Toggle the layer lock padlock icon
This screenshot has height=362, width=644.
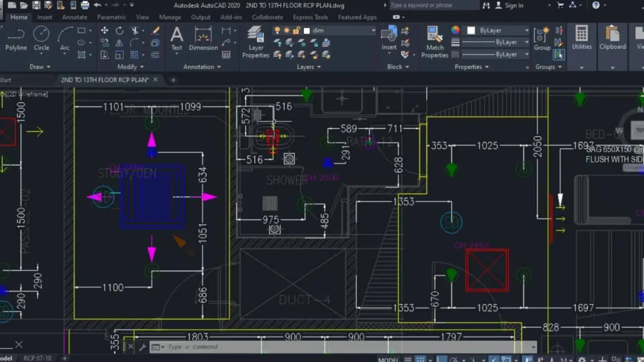tap(296, 30)
